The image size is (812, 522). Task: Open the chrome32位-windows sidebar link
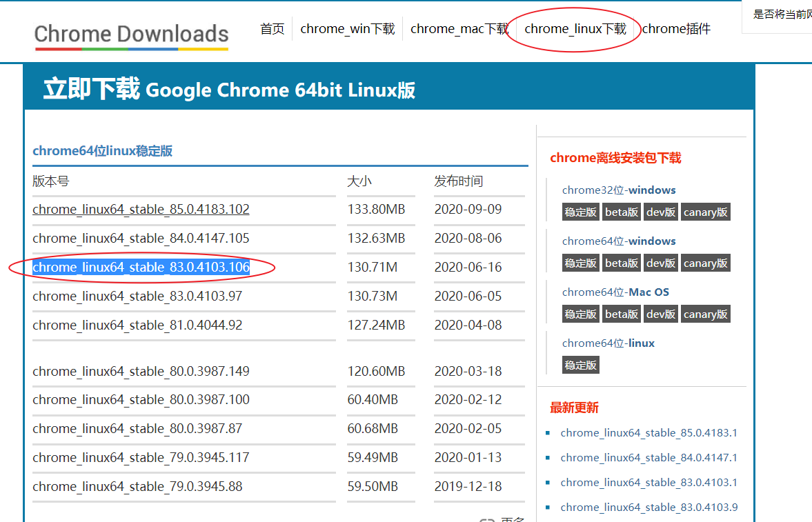pyautogui.click(x=619, y=190)
